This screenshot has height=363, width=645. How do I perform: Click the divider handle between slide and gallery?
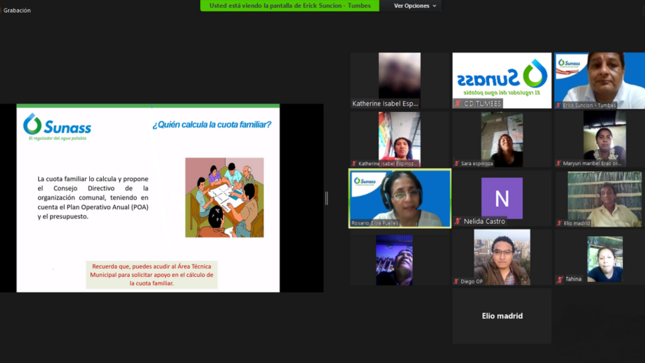(x=327, y=198)
